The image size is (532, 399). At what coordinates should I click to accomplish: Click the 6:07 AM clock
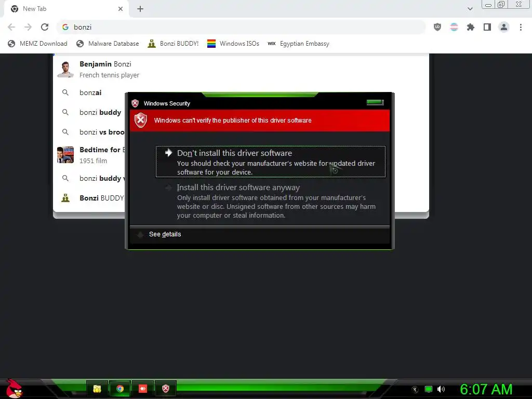coord(486,389)
